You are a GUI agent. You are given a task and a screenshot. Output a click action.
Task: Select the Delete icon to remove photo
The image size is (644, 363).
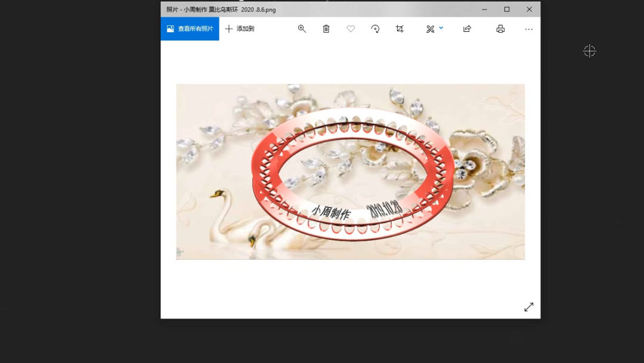(x=326, y=28)
